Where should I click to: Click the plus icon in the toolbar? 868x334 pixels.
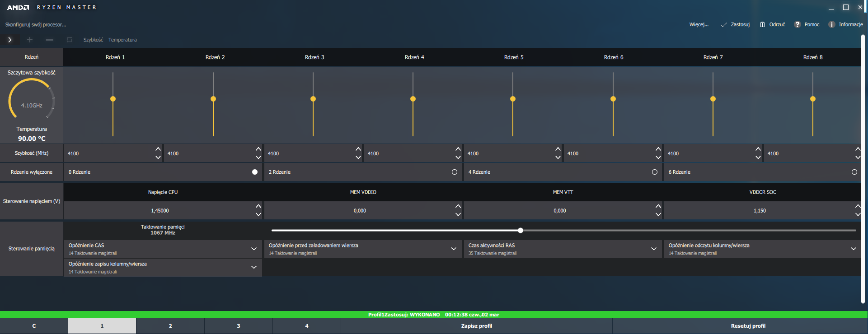[x=30, y=40]
